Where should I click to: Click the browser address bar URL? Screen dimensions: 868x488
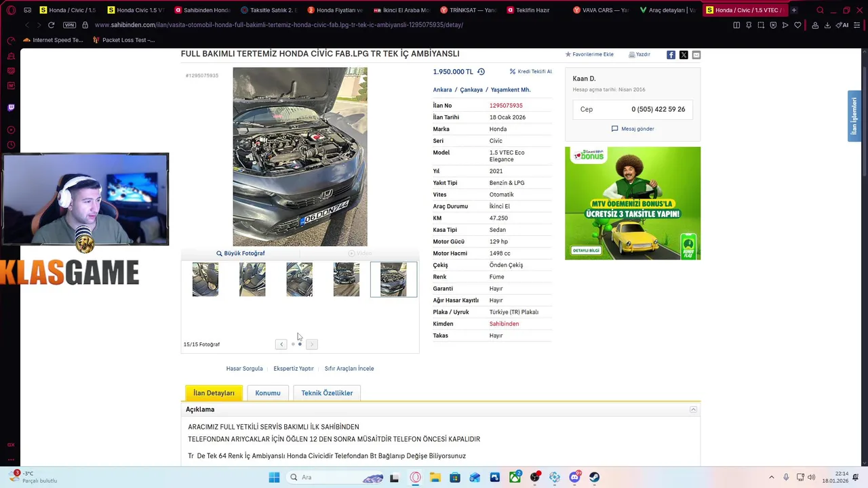(x=279, y=25)
